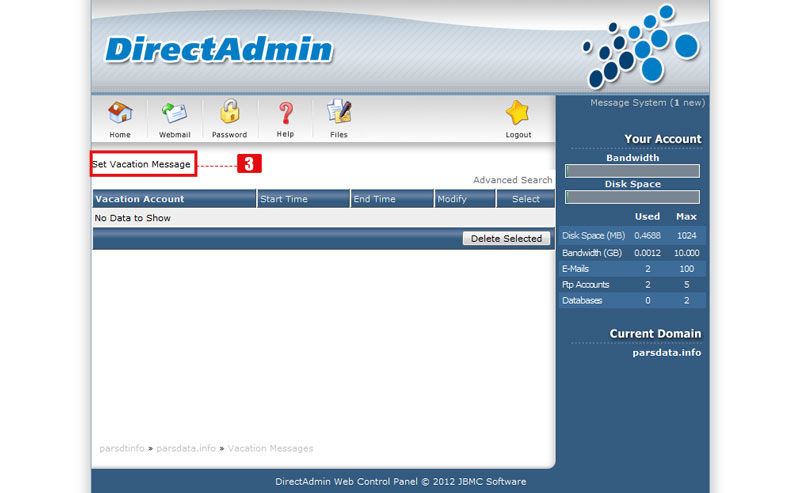Click the Bandwidth (GB) row label

[592, 253]
